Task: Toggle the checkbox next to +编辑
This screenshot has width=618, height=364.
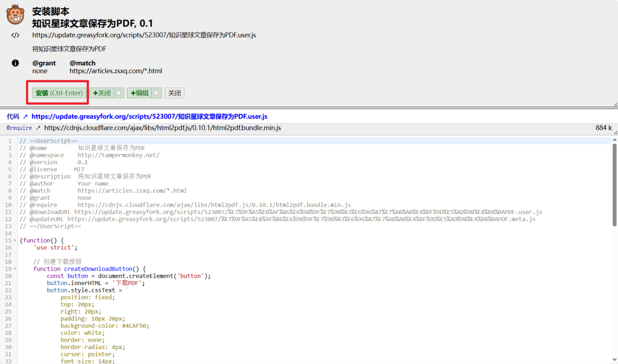Action: pyautogui.click(x=156, y=93)
